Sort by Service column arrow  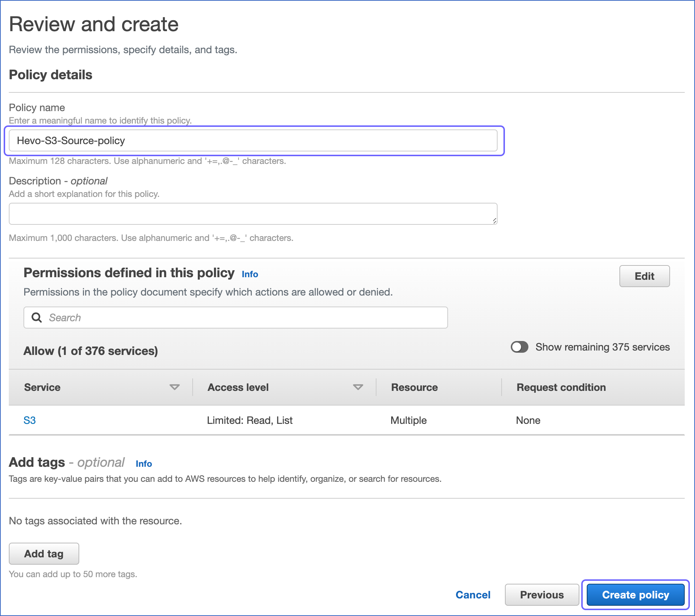[x=175, y=387]
